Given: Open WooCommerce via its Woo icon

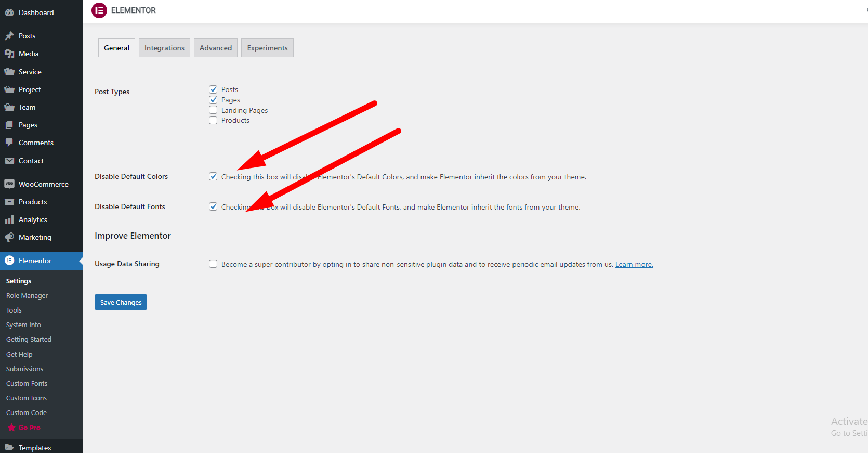Looking at the screenshot, I should tap(9, 184).
